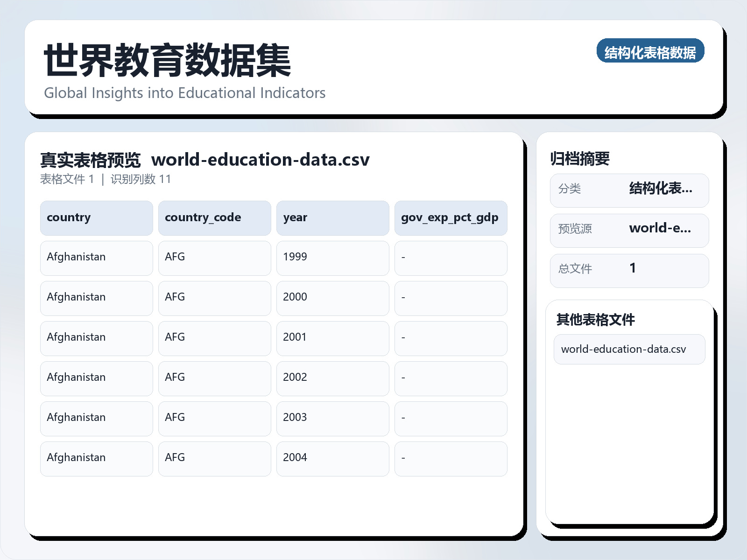The image size is (747, 560).
Task: Select the Afghanistan cell in the first row
Action: (x=96, y=258)
